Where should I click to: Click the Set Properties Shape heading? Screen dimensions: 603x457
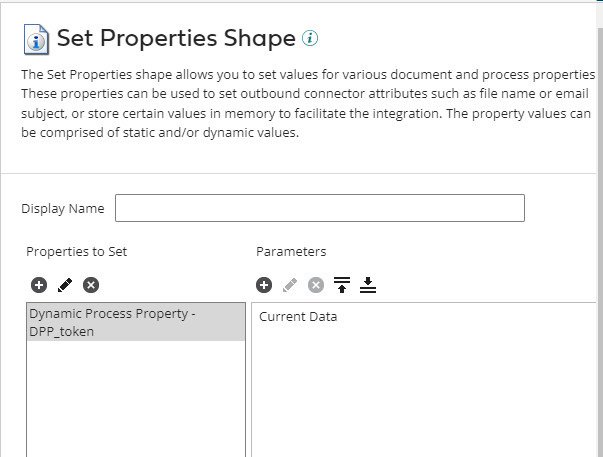176,39
